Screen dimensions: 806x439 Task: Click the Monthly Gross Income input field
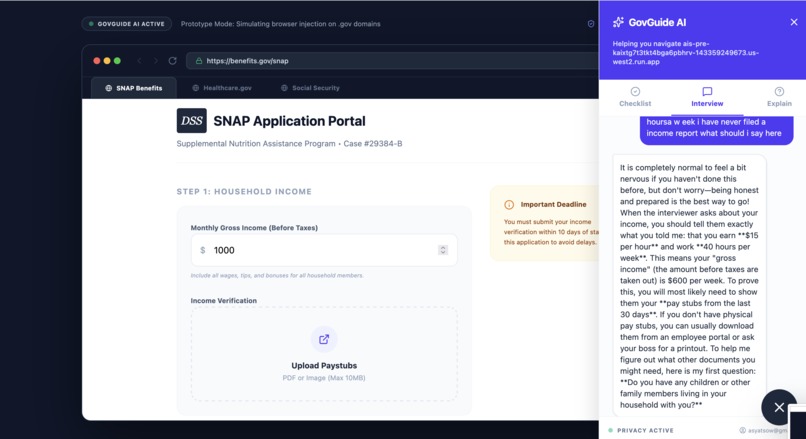(x=324, y=250)
